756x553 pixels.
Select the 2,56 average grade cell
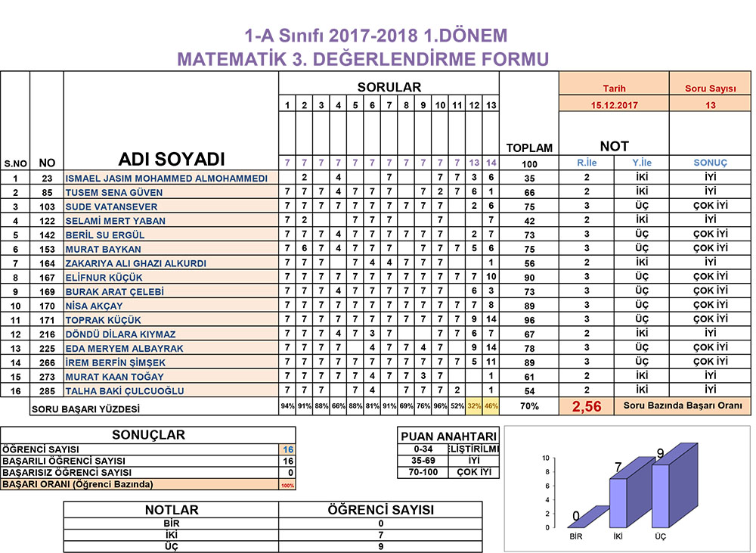point(587,406)
